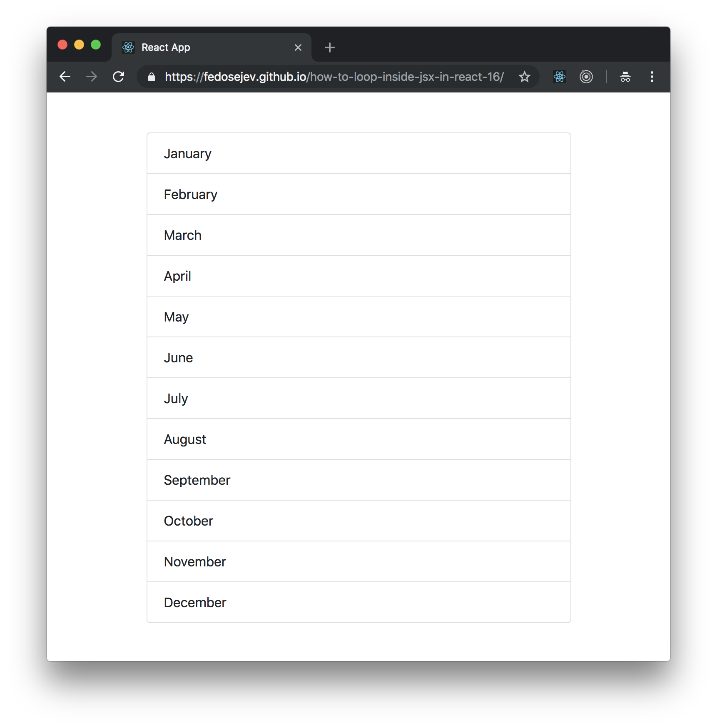Click the October list item
The image size is (717, 728).
click(x=358, y=521)
